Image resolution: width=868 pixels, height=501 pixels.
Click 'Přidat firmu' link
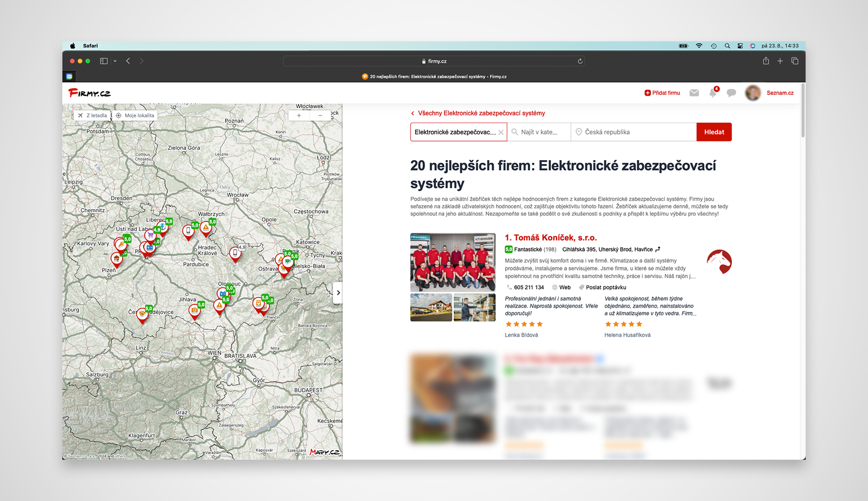coord(662,93)
